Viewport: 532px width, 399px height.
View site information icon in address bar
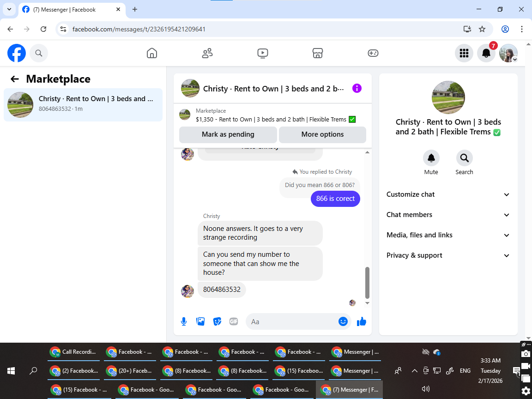[63, 29]
